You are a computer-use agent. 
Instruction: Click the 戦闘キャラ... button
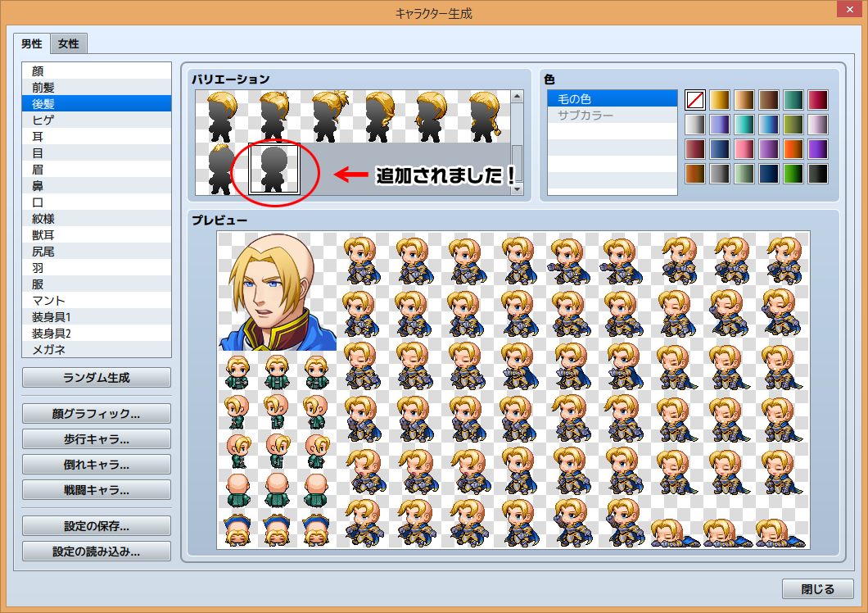point(97,490)
